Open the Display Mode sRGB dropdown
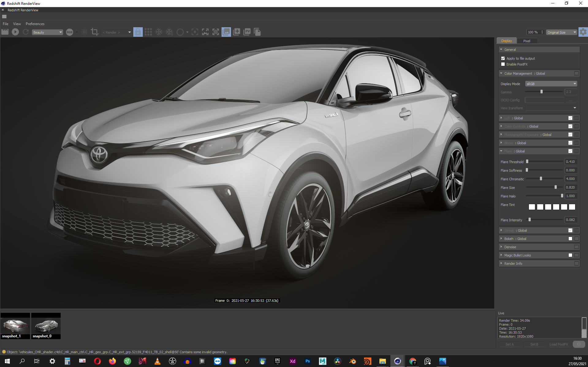This screenshot has height=367, width=588. click(x=551, y=84)
